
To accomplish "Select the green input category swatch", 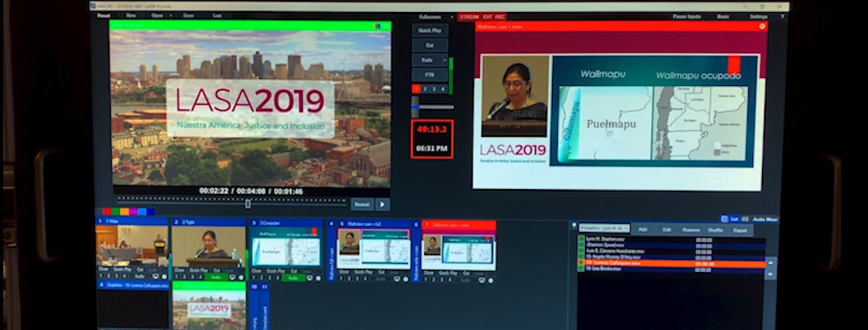I will point(115,212).
